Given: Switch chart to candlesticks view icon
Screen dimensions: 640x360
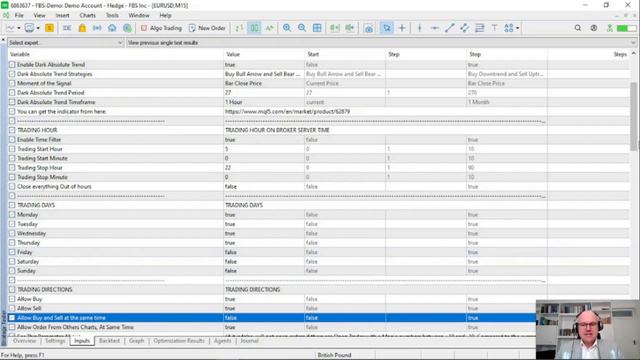Looking at the screenshot, I should coord(254,28).
